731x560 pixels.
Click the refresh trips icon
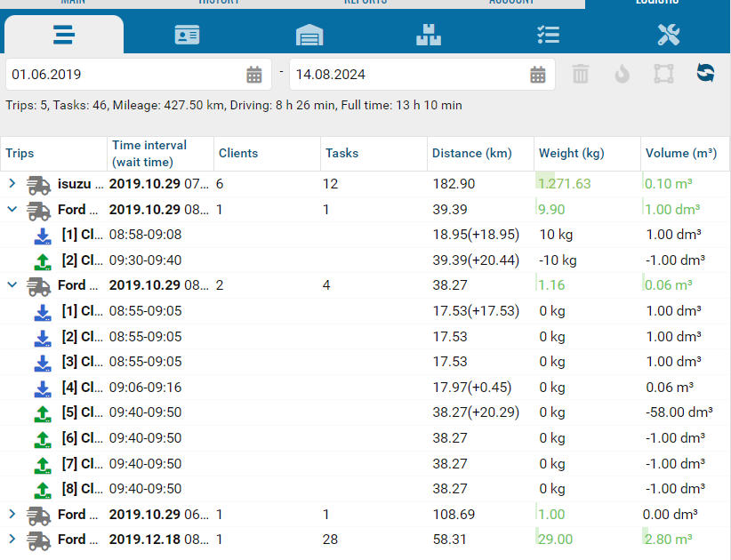click(x=705, y=74)
